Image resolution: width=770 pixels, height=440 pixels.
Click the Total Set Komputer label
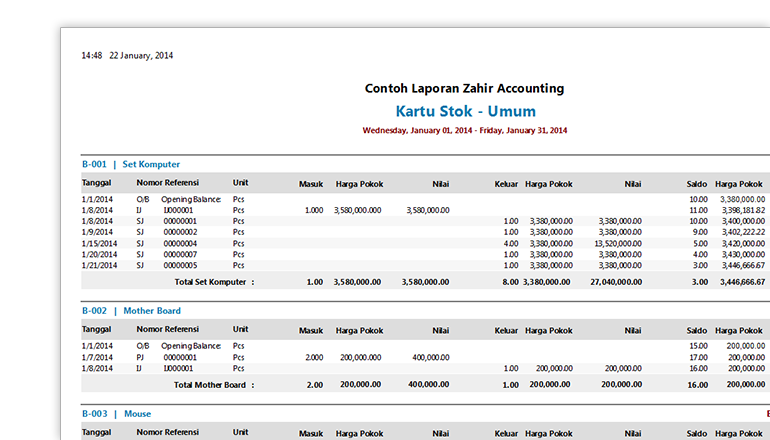(x=215, y=282)
